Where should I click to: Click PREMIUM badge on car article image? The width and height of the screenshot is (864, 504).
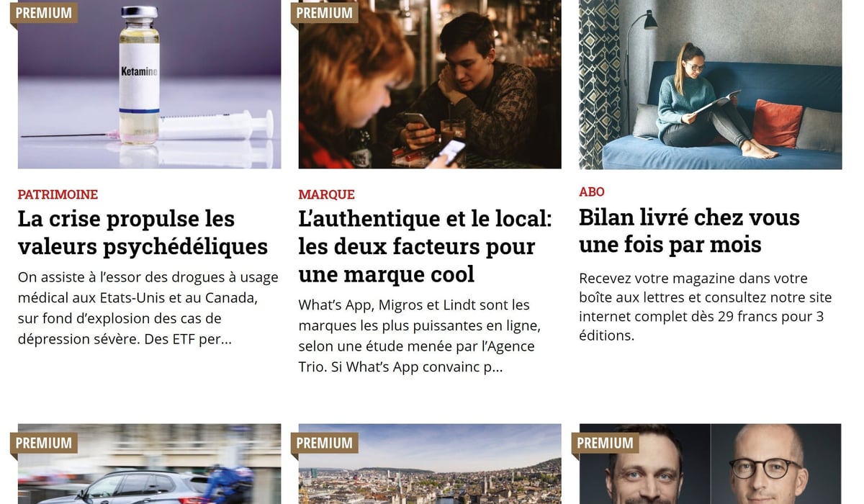[x=44, y=443]
